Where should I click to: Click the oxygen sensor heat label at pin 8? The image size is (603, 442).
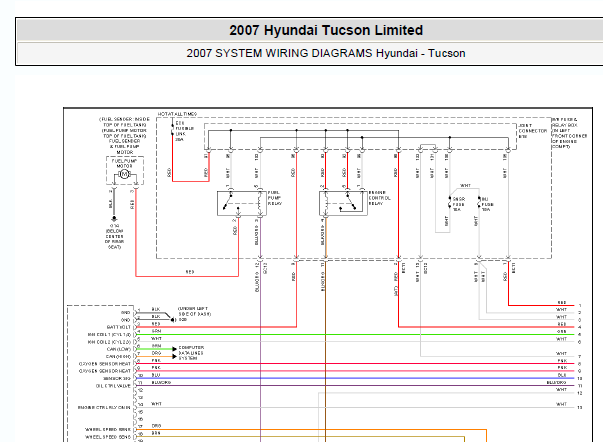tap(105, 364)
